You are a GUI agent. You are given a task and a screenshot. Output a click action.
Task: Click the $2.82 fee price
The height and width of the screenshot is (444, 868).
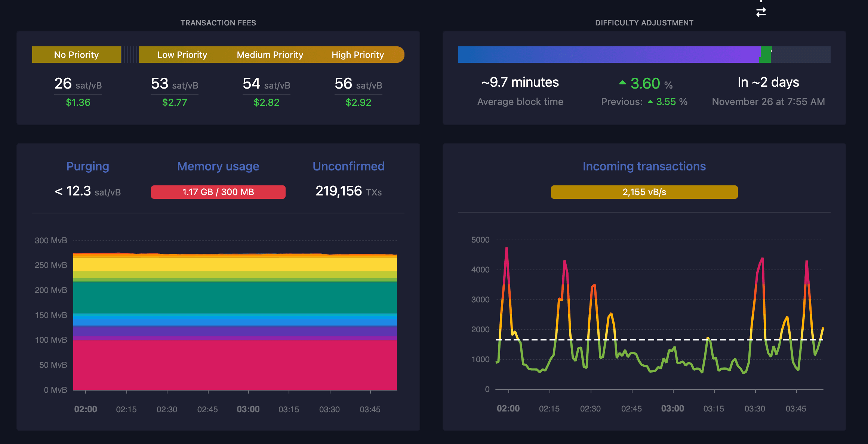[x=266, y=102]
